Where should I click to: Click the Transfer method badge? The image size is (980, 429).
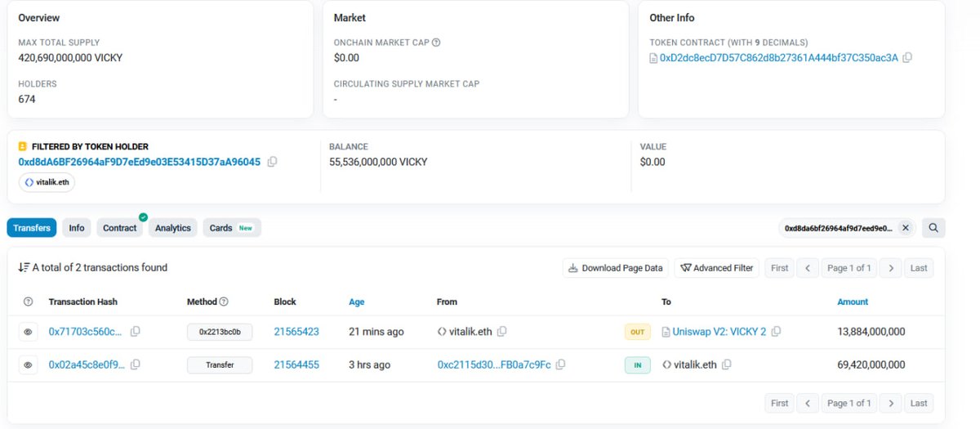tap(220, 365)
